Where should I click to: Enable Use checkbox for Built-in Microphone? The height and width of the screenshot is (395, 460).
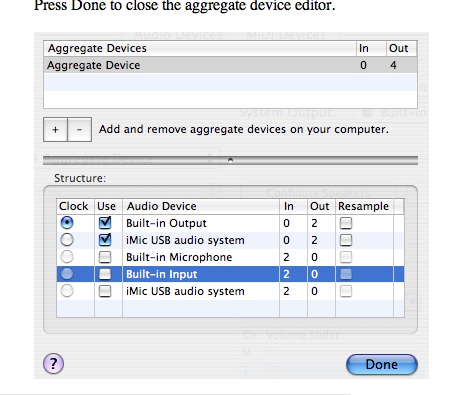click(105, 257)
